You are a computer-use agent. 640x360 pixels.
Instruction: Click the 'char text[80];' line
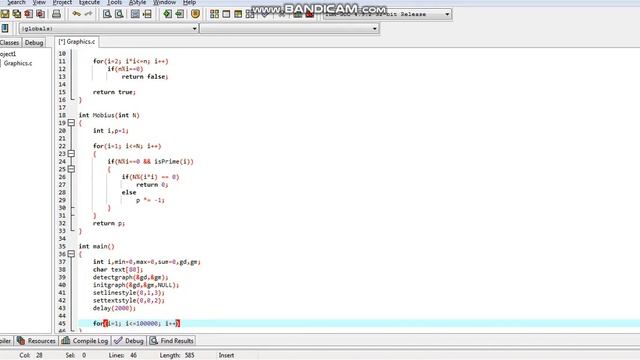pos(118,269)
